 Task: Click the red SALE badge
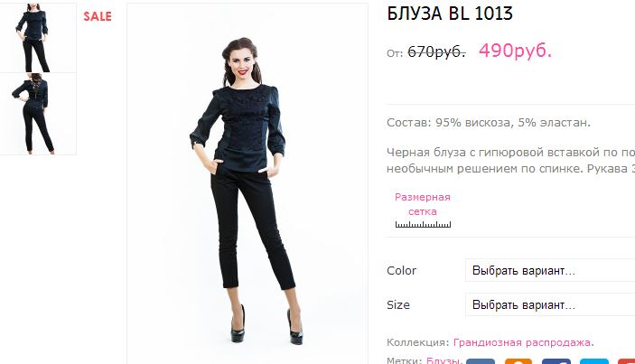point(98,16)
